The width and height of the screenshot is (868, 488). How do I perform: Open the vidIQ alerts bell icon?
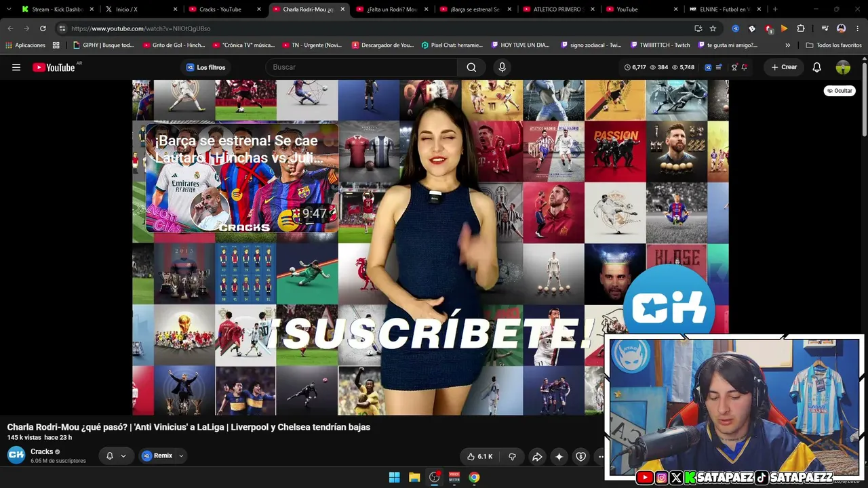tap(744, 67)
